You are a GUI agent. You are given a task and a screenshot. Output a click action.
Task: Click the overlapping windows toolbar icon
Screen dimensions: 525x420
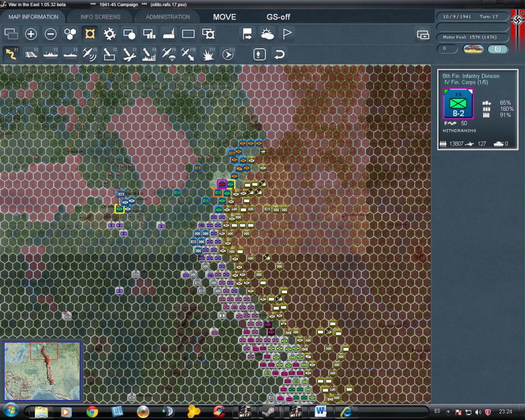pyautogui.click(x=11, y=34)
